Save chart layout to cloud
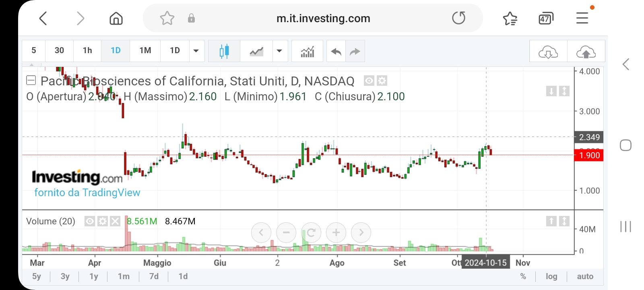 (x=586, y=52)
